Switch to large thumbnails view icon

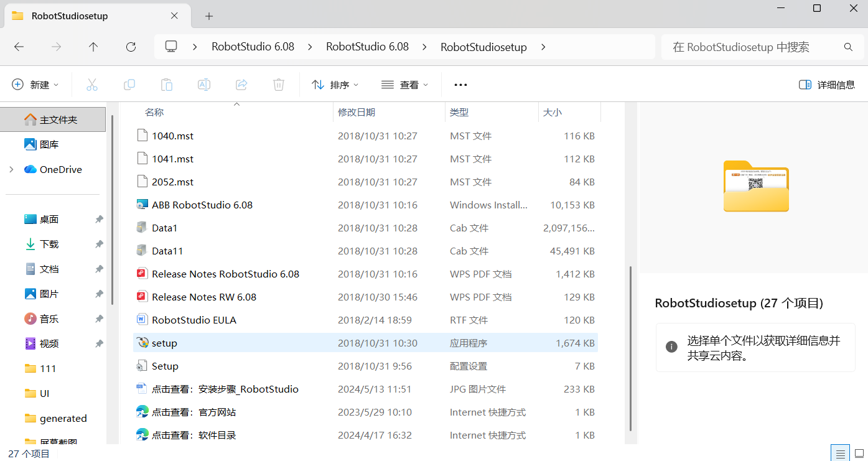point(859,454)
